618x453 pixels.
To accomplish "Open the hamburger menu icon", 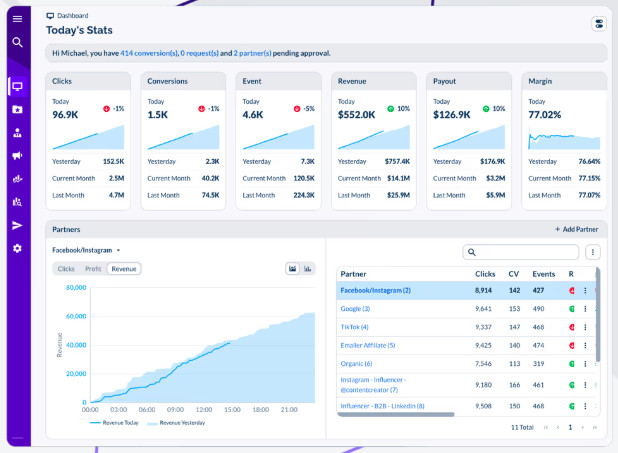I will point(17,19).
